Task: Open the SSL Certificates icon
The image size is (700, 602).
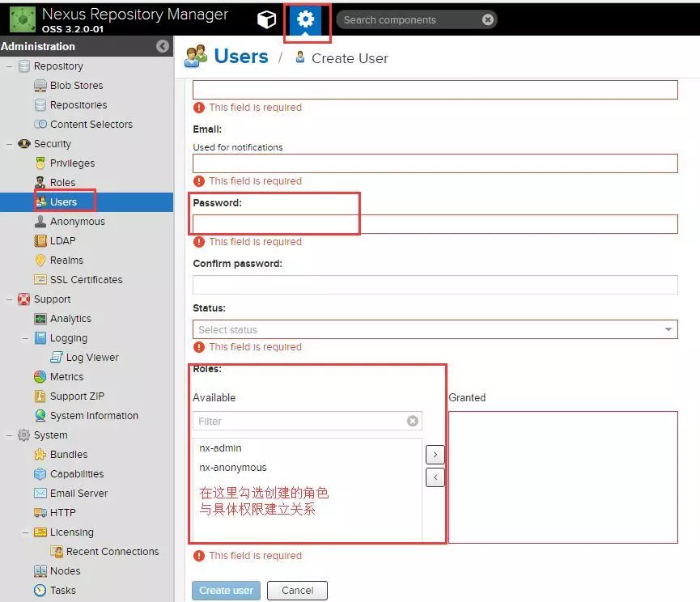Action: click(40, 279)
